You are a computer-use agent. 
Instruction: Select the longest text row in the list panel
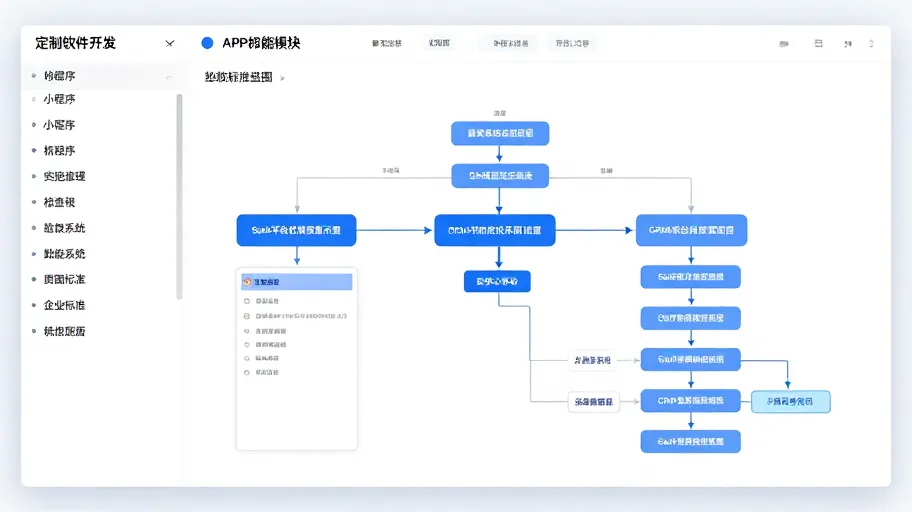point(296,316)
